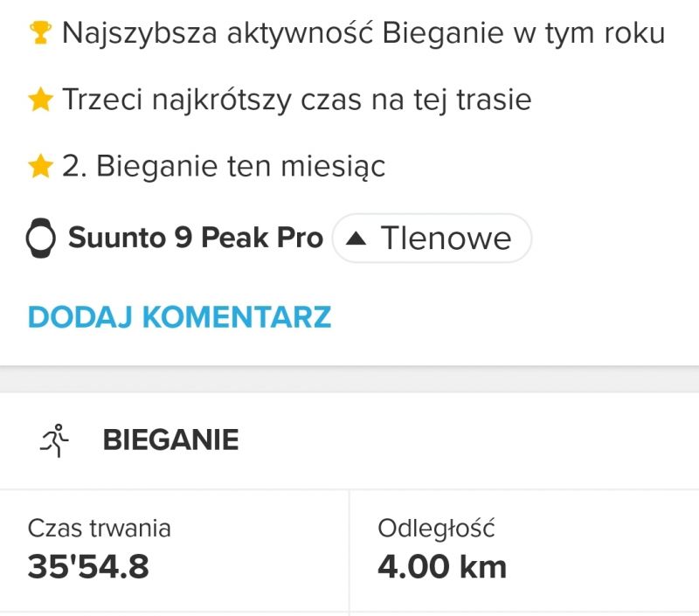Tap the 4.00 km distance value
Viewport: 699px width, 616px height.
coord(442,567)
